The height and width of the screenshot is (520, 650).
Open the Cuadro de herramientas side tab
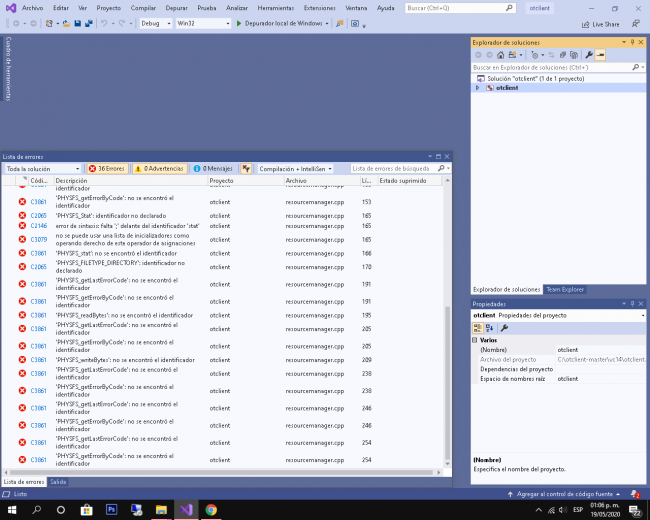(8, 68)
